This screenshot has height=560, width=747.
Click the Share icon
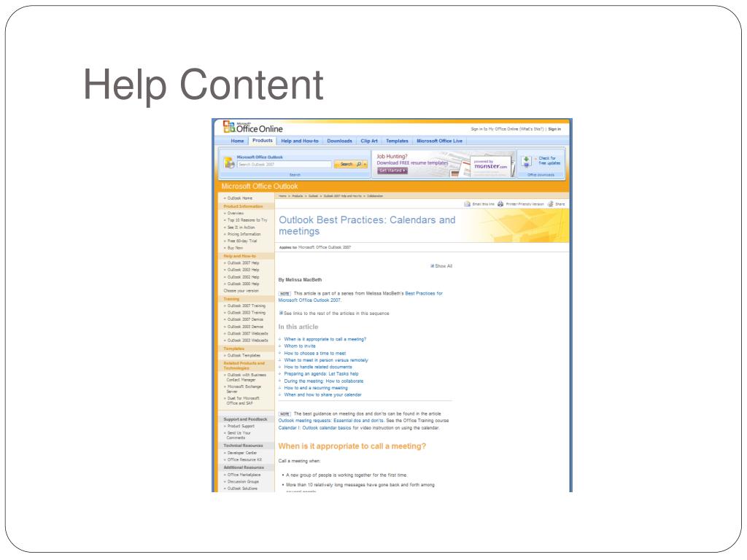point(550,204)
